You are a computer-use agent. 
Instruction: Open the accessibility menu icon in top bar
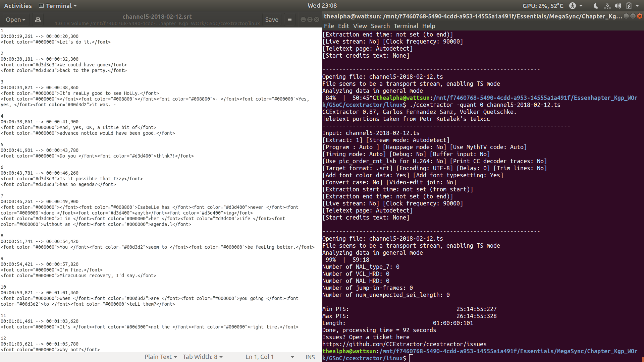[x=573, y=6]
